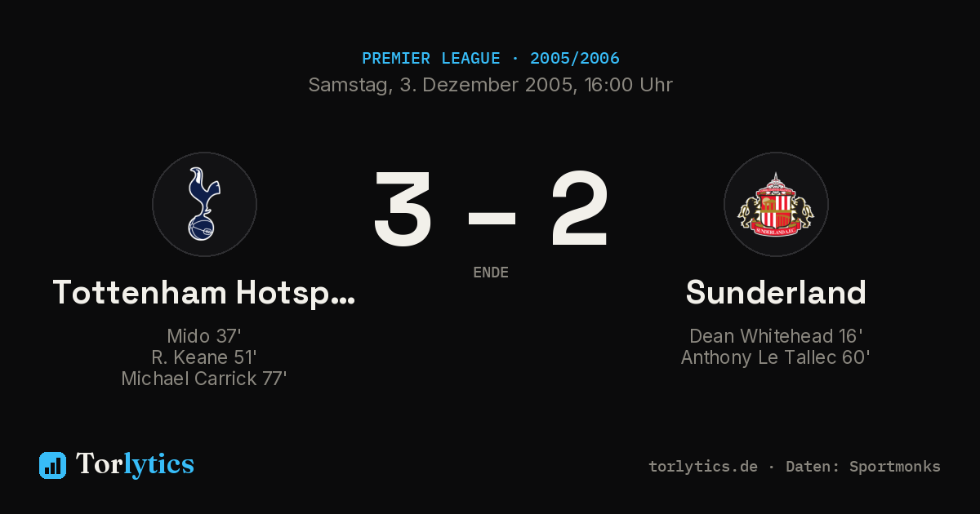Open the Sunderland team name
This screenshot has height=514, width=980.
[x=776, y=292]
